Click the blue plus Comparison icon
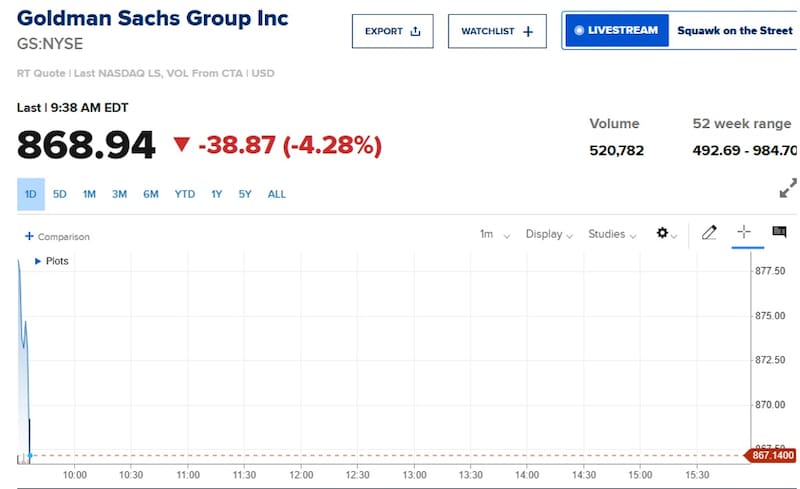The width and height of the screenshot is (800, 489). 29,237
